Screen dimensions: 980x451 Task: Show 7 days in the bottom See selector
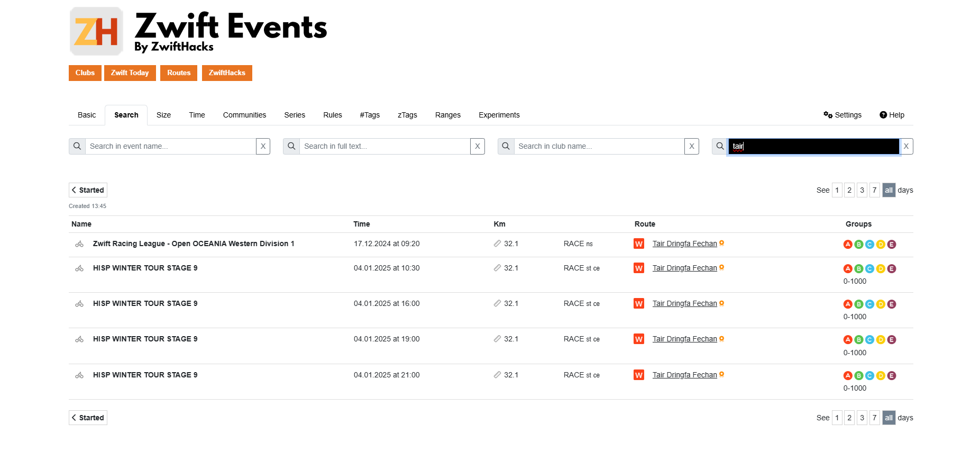click(875, 418)
